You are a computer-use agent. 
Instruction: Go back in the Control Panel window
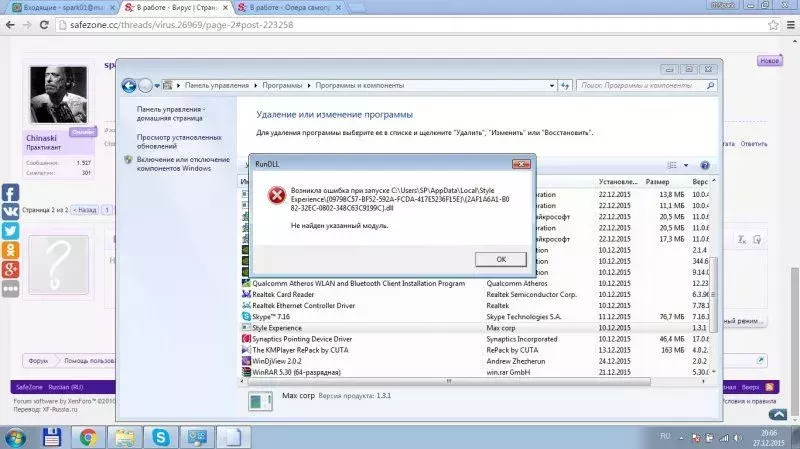(129, 86)
